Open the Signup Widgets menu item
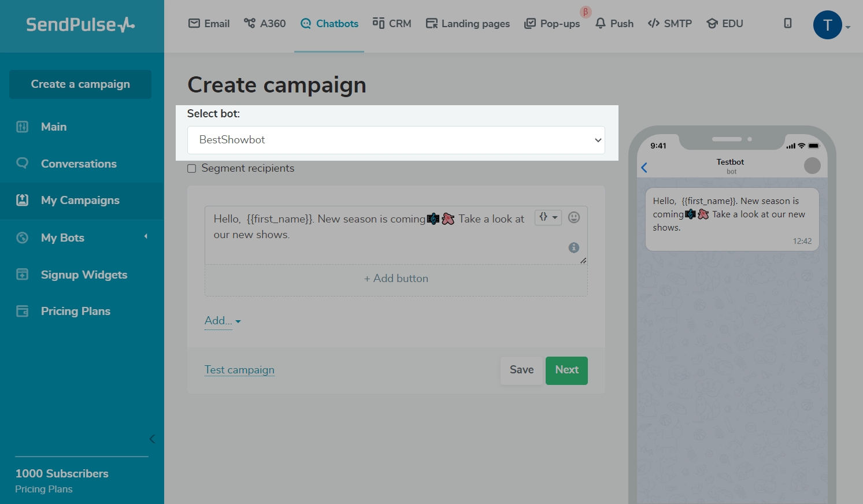Viewport: 863px width, 504px height. (84, 275)
